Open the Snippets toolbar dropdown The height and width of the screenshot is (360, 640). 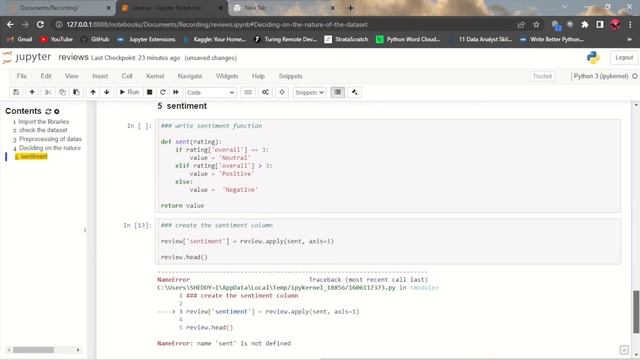click(309, 93)
